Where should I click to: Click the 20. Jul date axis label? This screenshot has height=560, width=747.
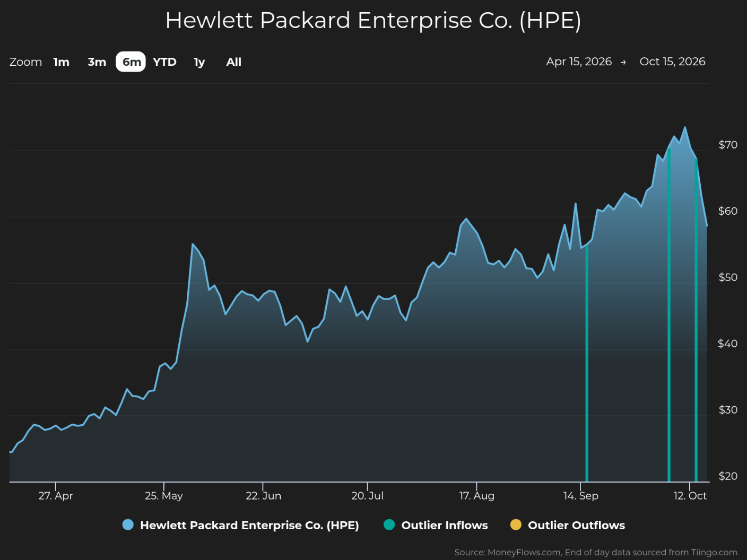coord(367,496)
